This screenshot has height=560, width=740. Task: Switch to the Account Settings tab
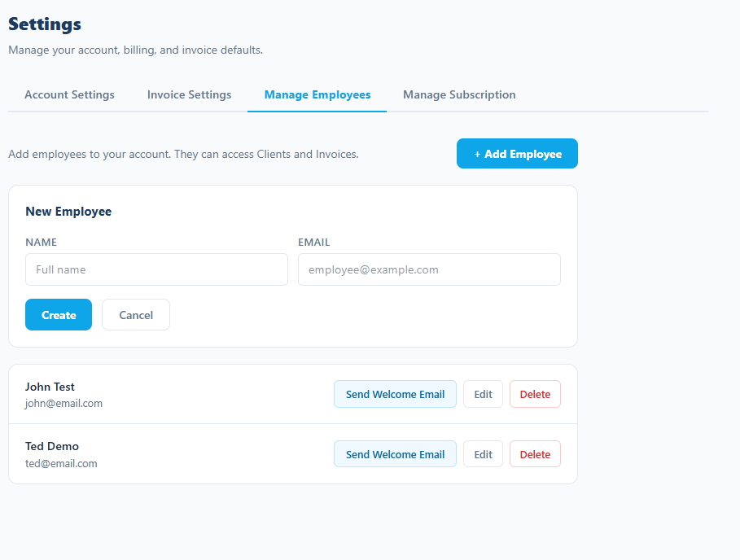pyautogui.click(x=69, y=94)
